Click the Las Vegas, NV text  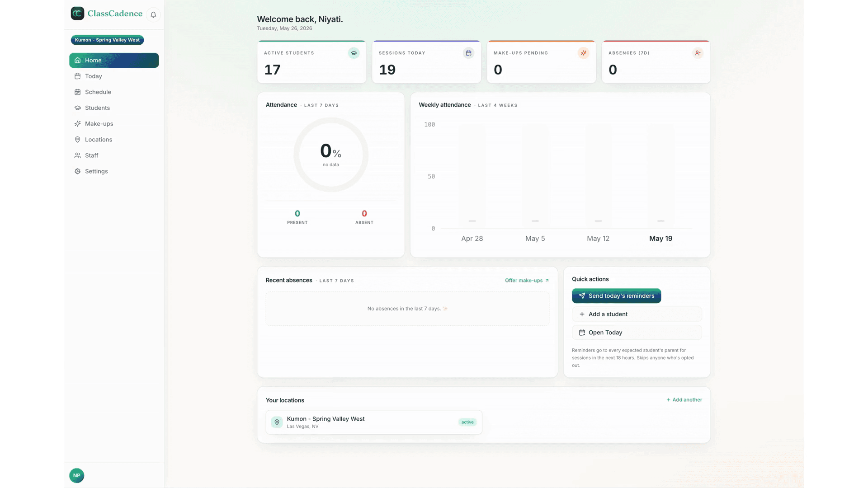302,427
